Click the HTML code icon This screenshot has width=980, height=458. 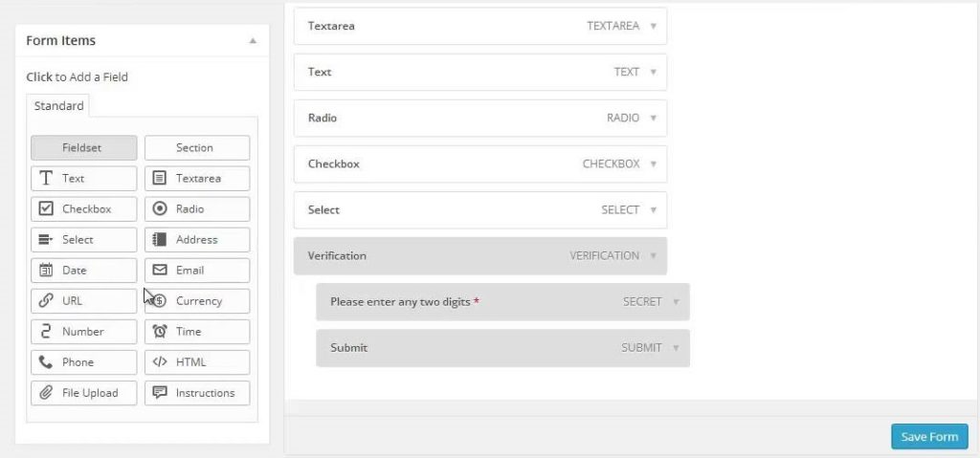[160, 362]
